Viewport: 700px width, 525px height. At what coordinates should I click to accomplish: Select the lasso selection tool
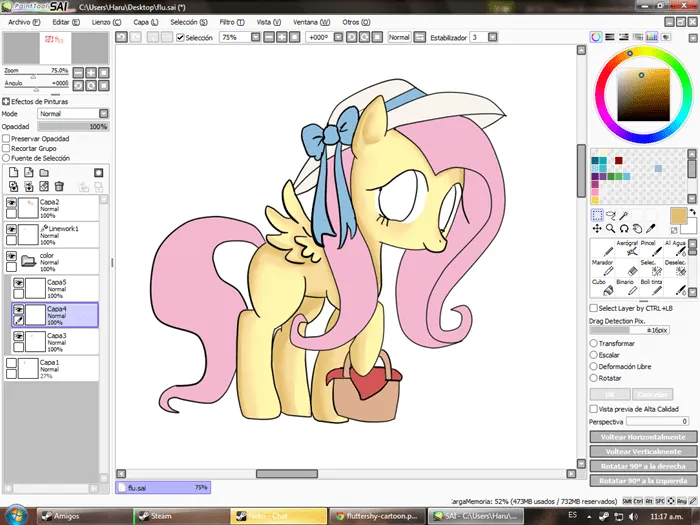[x=611, y=215]
